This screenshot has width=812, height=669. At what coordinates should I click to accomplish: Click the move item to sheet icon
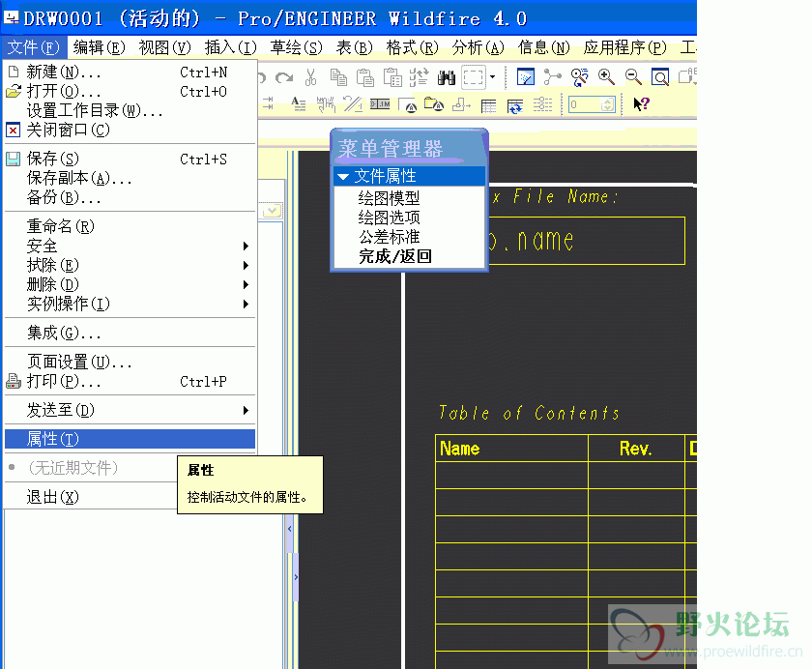pos(461,105)
